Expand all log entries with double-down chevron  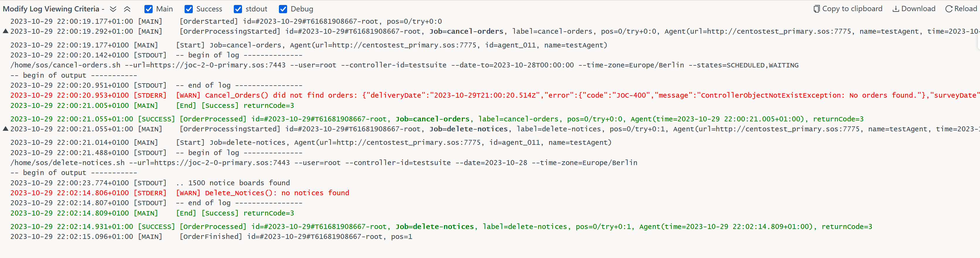[113, 9]
